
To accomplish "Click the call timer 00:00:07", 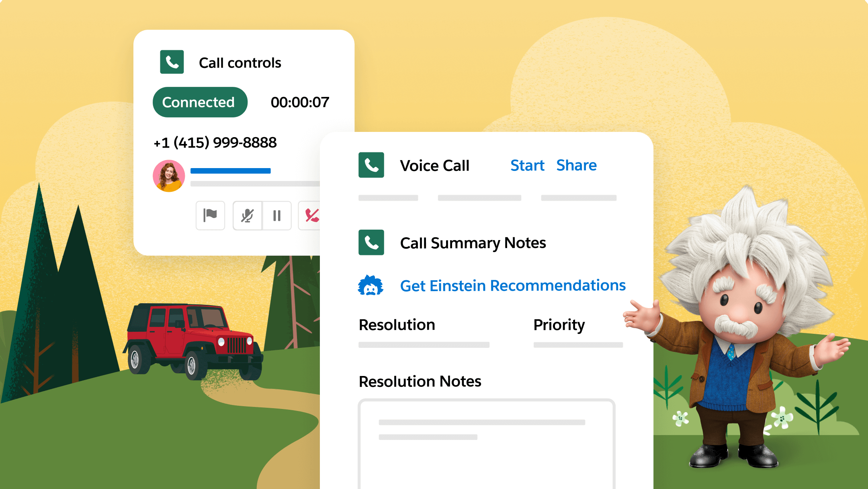I will 300,102.
